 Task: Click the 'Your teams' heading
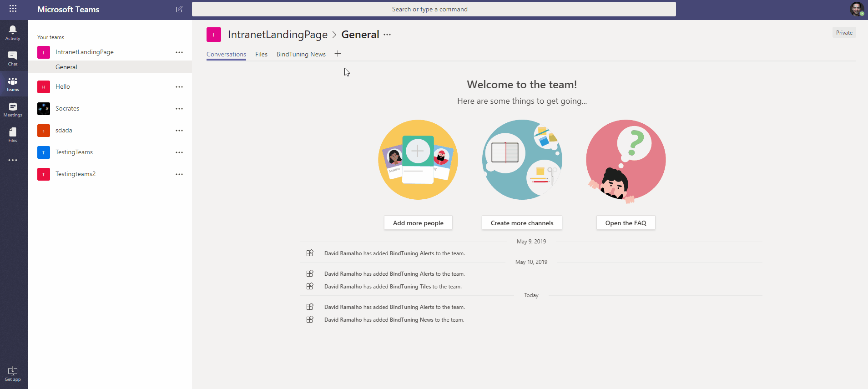50,37
